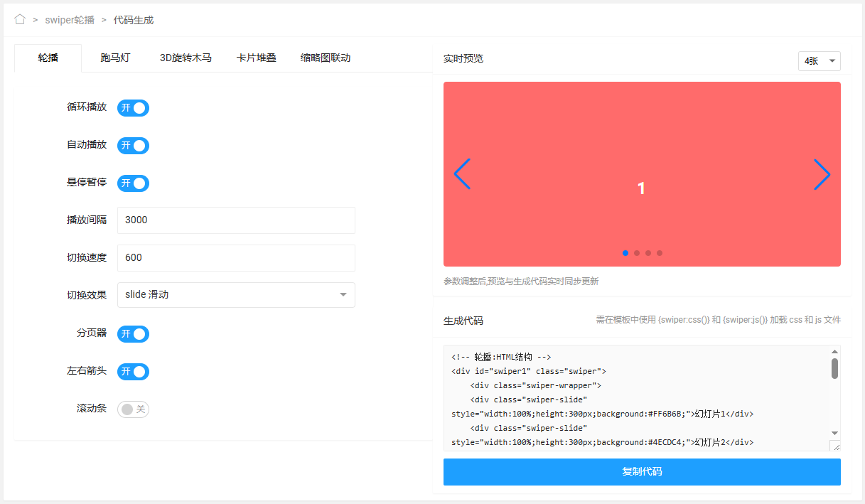Viewport: 865px width, 504px height.
Task: Click the 播放间隔 label
Action: pos(87,220)
